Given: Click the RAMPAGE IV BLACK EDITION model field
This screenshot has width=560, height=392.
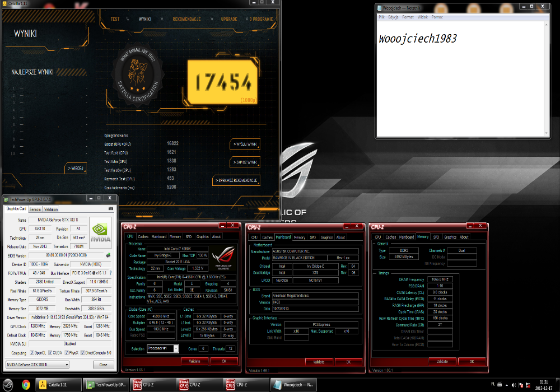Looking at the screenshot, I should (x=300, y=258).
